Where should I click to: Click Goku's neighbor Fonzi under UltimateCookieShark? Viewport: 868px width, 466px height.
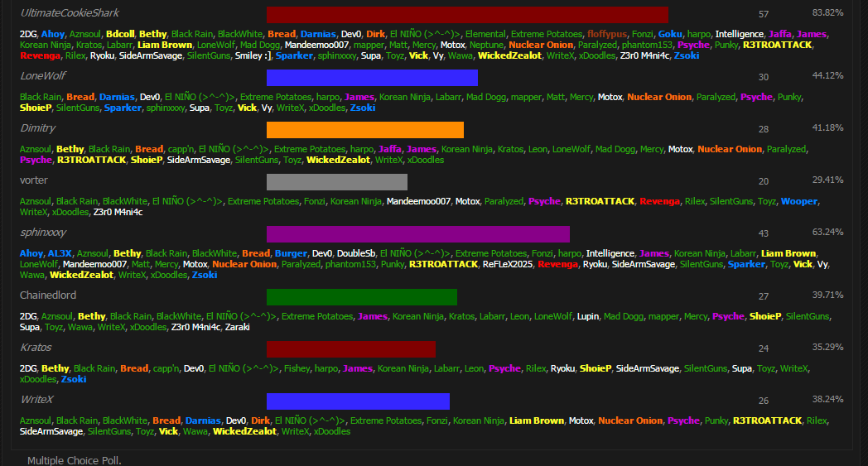[642, 34]
